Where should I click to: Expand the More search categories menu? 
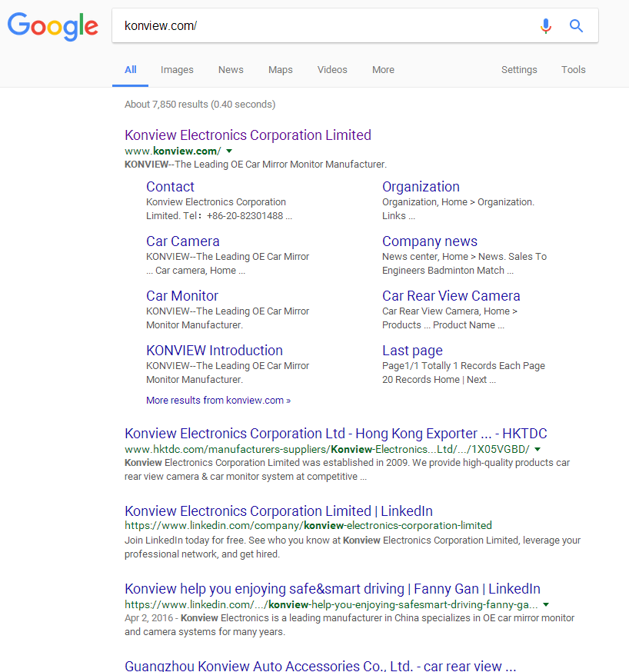(383, 70)
